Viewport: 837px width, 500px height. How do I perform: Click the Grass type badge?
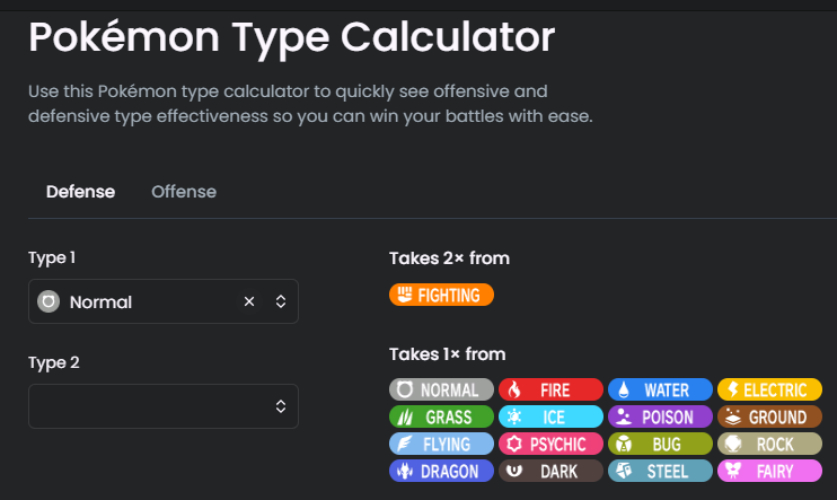pyautogui.click(x=441, y=417)
